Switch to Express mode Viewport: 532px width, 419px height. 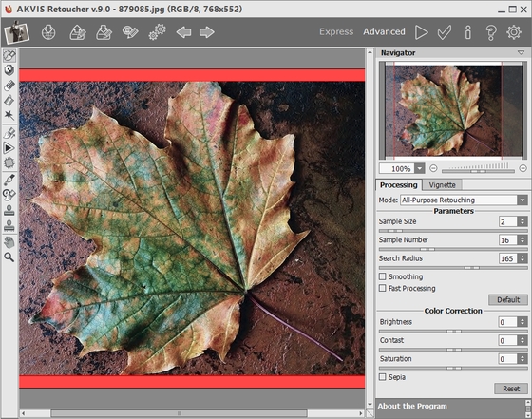pos(336,32)
